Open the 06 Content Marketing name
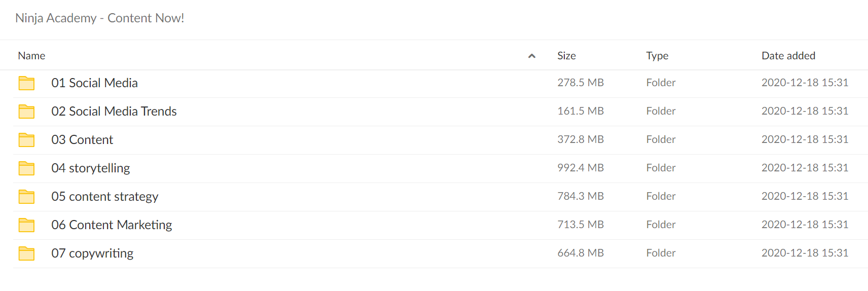This screenshot has width=868, height=291. tap(112, 225)
